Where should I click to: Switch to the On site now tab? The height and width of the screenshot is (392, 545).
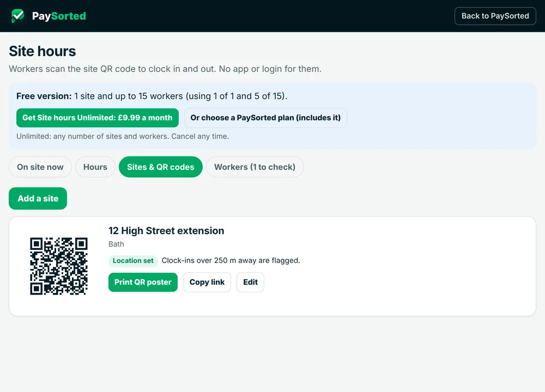coord(40,167)
